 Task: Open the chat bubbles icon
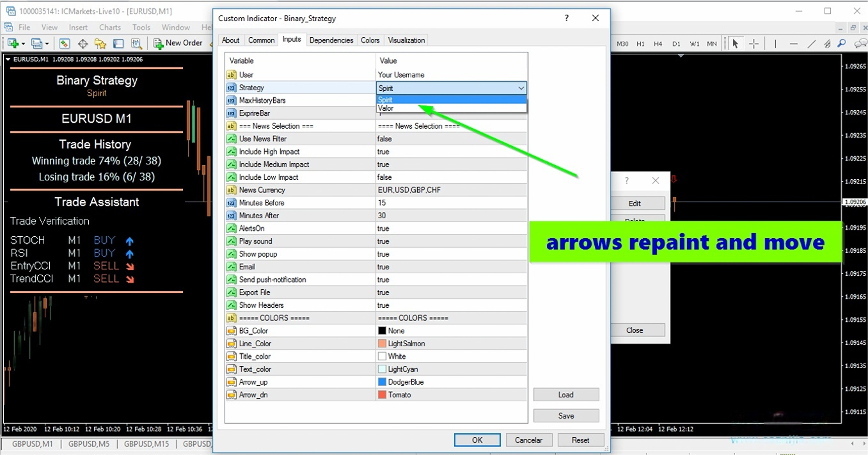pyautogui.click(x=860, y=44)
